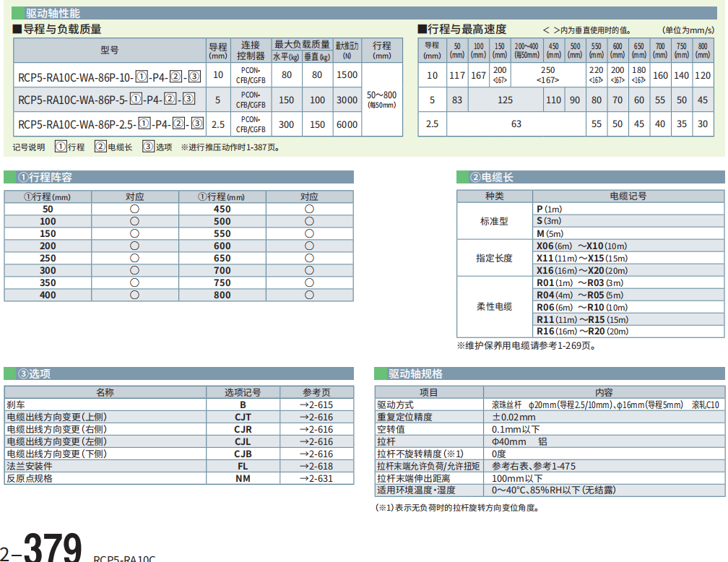
Task: Click cable code P (1m)
Action: (549, 209)
